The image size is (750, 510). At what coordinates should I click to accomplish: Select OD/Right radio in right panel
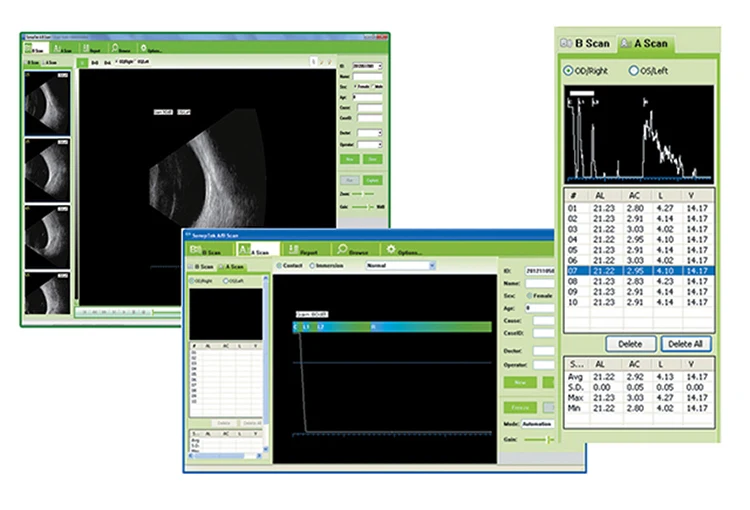(570, 71)
